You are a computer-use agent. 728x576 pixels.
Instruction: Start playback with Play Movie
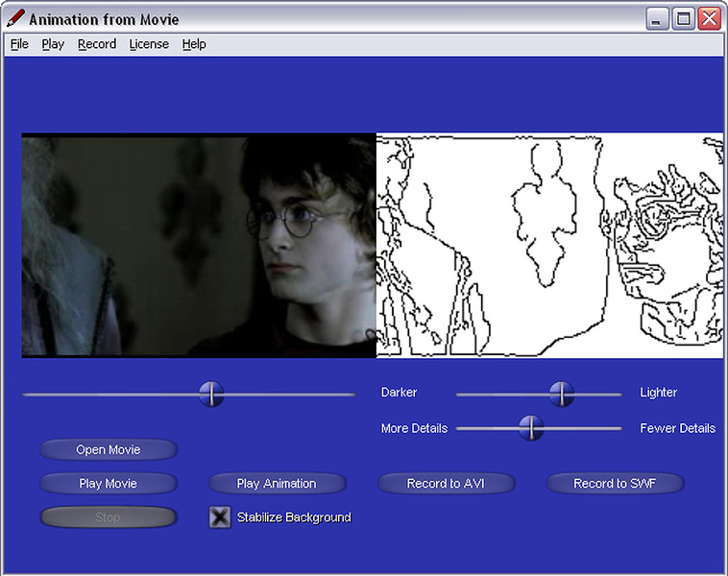pyautogui.click(x=109, y=483)
